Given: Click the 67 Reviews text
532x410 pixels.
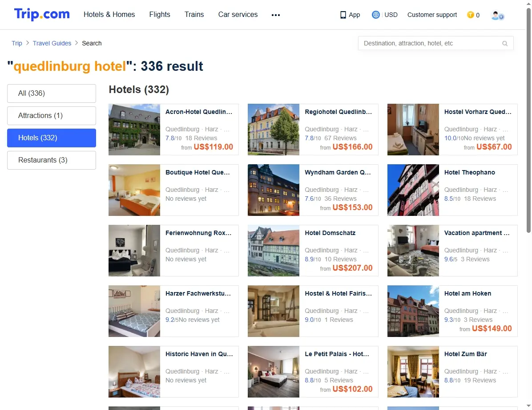Looking at the screenshot, I should (x=340, y=138).
